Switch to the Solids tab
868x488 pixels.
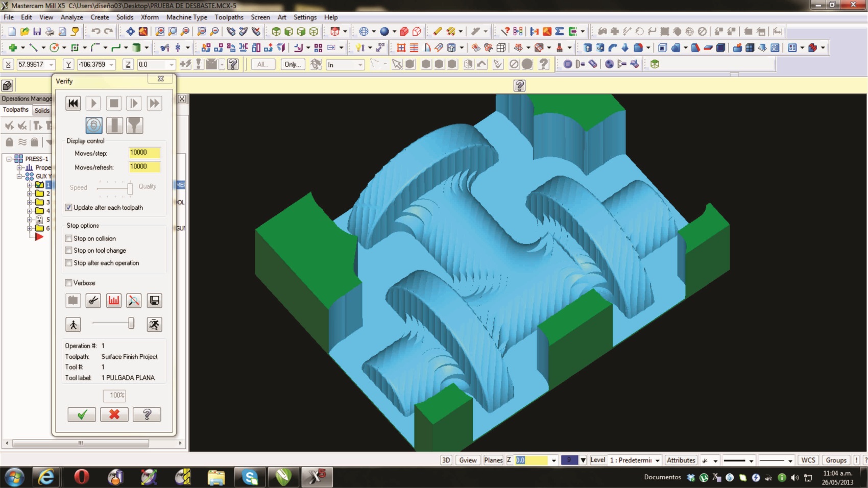42,111
